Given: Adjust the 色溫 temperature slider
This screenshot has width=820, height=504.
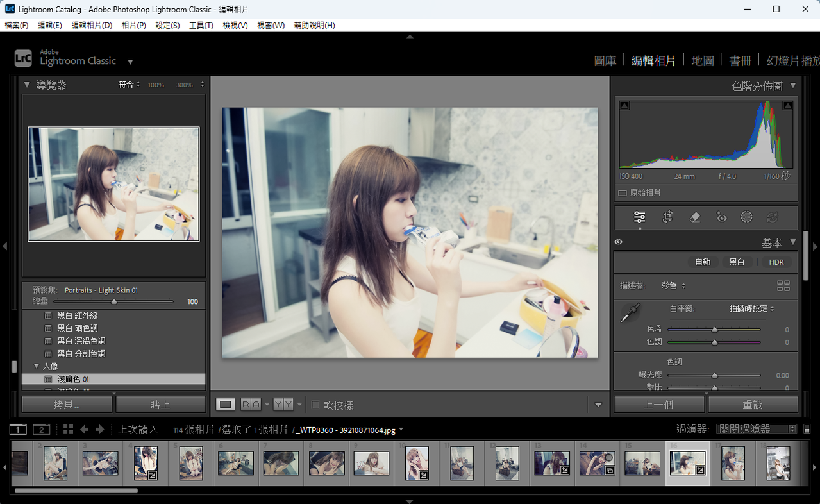Looking at the screenshot, I should pos(714,330).
